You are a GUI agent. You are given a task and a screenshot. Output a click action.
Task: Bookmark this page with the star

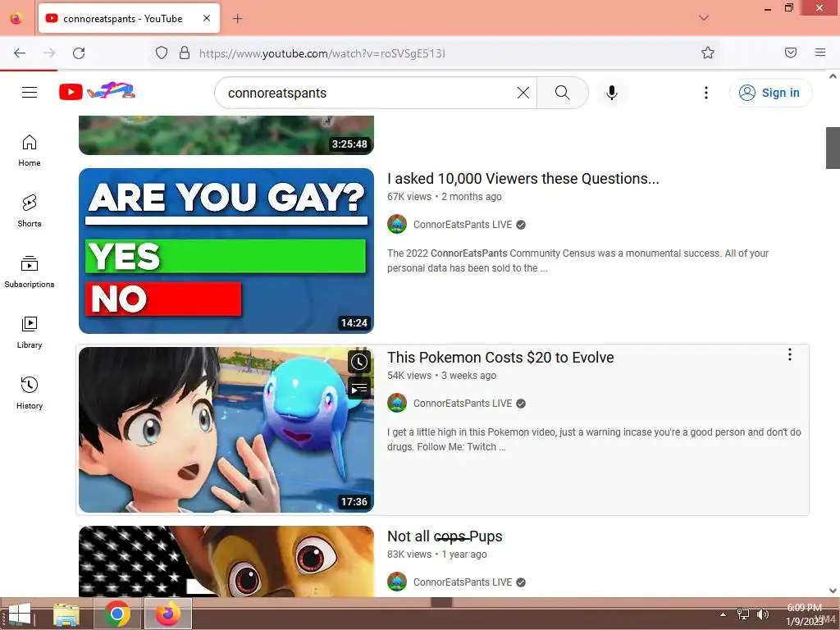pyautogui.click(x=708, y=52)
